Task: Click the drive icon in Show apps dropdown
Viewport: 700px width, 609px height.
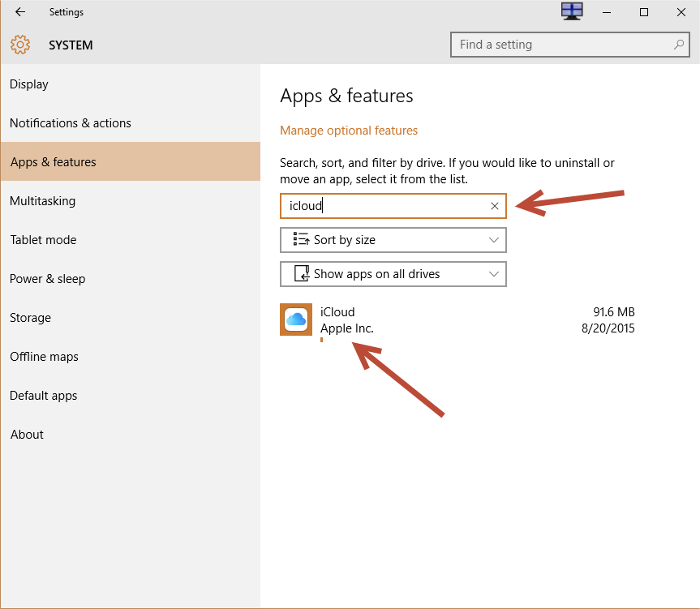Action: click(301, 274)
